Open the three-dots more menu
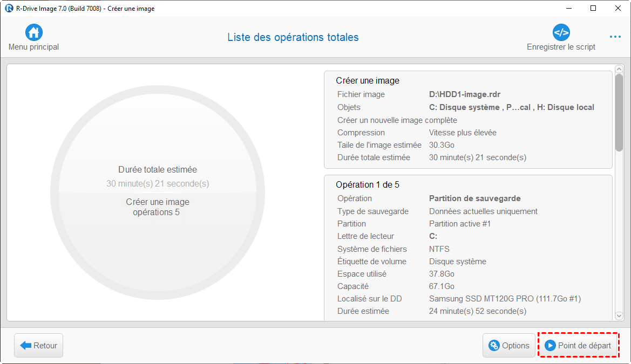631x364 pixels. (615, 37)
